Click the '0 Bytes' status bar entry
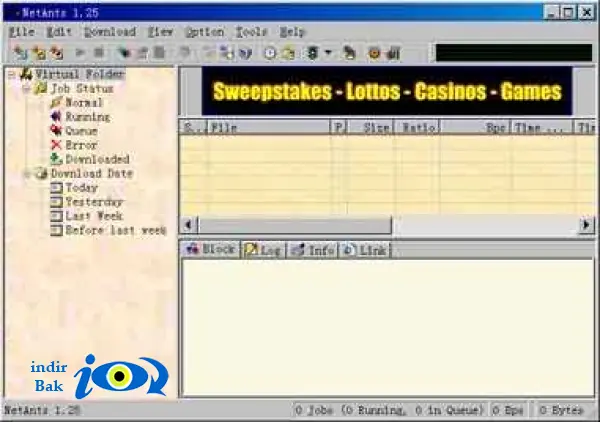Viewport: 600px width, 422px height. [561, 411]
